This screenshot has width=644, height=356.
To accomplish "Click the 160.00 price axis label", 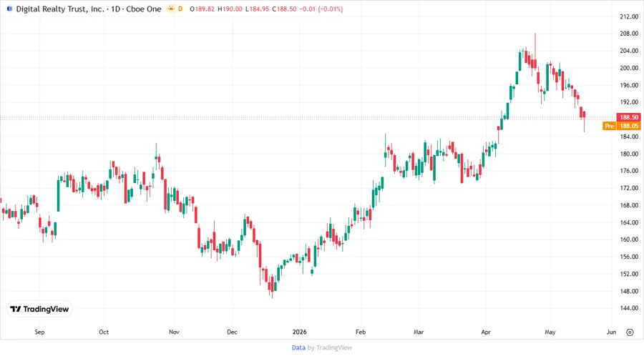I will (629, 239).
